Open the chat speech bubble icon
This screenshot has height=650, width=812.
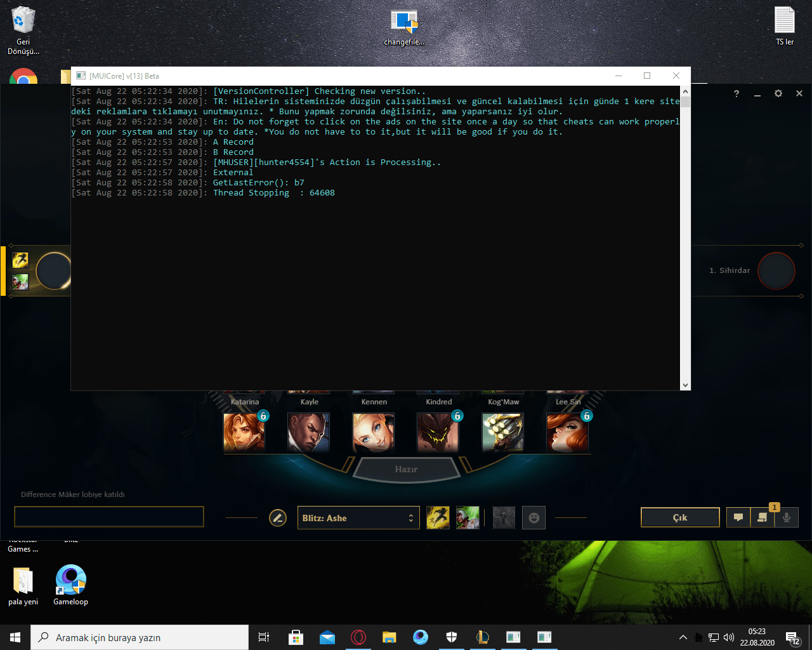[x=738, y=517]
